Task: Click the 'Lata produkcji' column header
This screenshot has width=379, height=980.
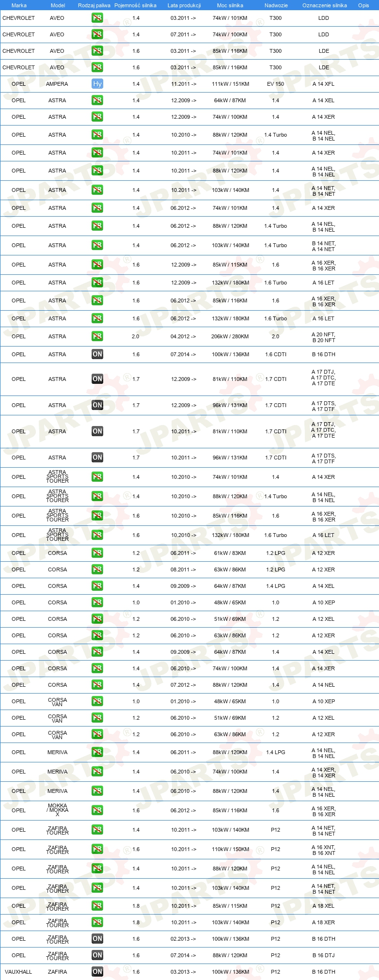Action: coord(184,5)
